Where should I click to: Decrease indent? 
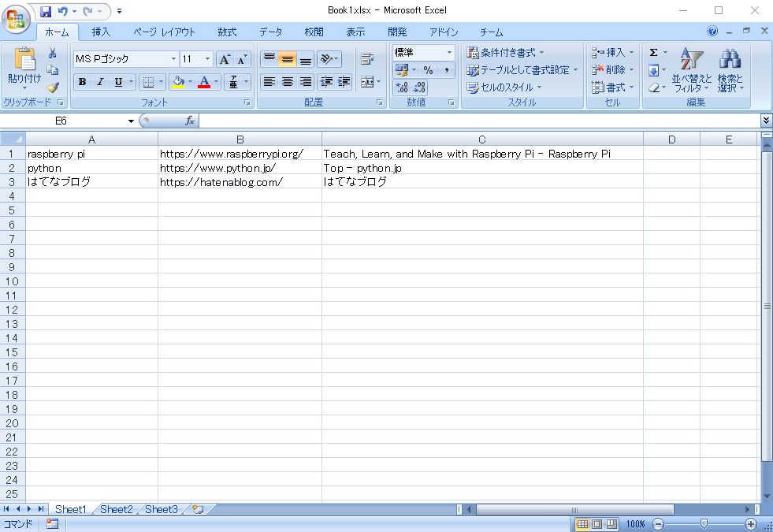pos(326,82)
